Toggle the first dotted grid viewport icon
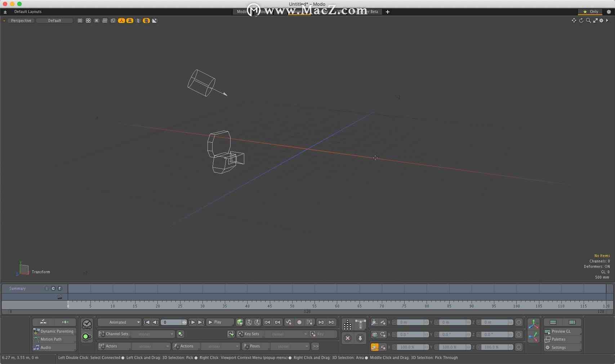615x364 pixels. pyautogui.click(x=80, y=21)
